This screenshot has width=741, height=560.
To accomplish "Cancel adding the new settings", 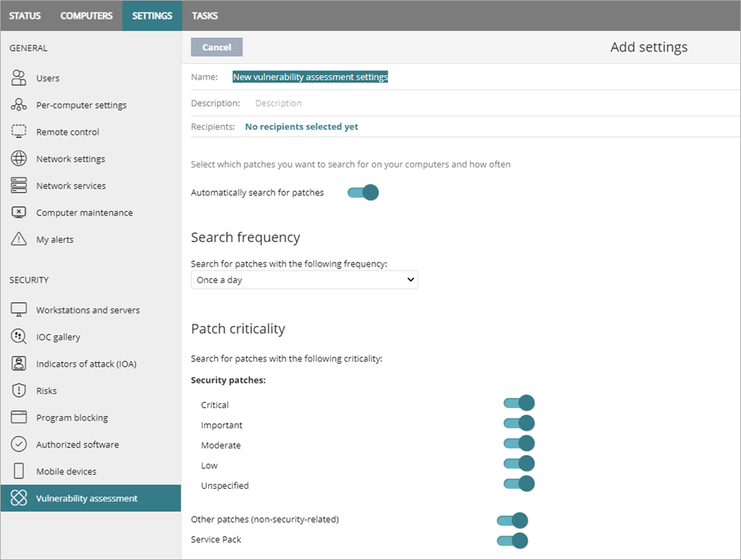I will click(x=216, y=47).
